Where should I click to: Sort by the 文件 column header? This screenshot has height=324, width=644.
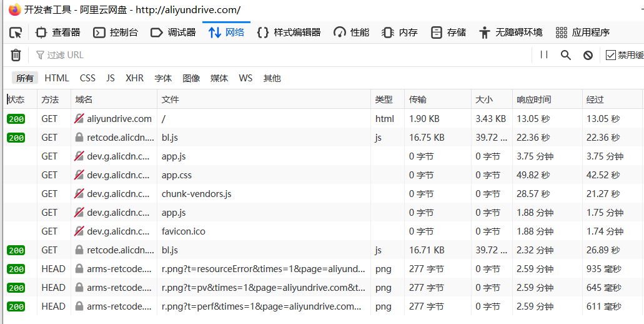tap(264, 99)
